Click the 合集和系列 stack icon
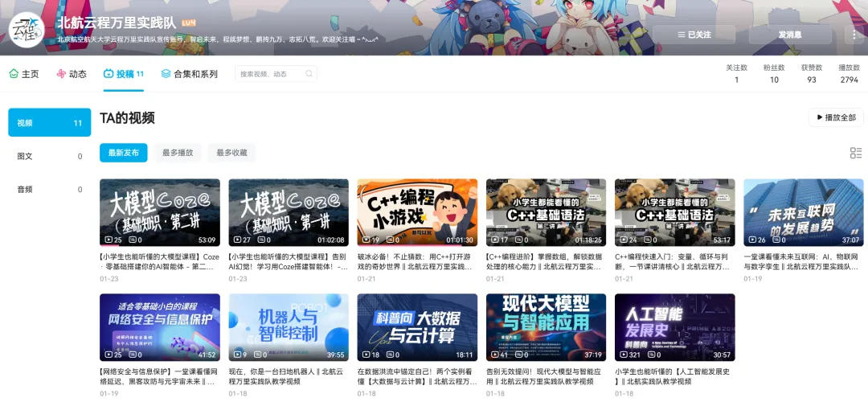Screen dimensions: 868x406 coord(166,74)
